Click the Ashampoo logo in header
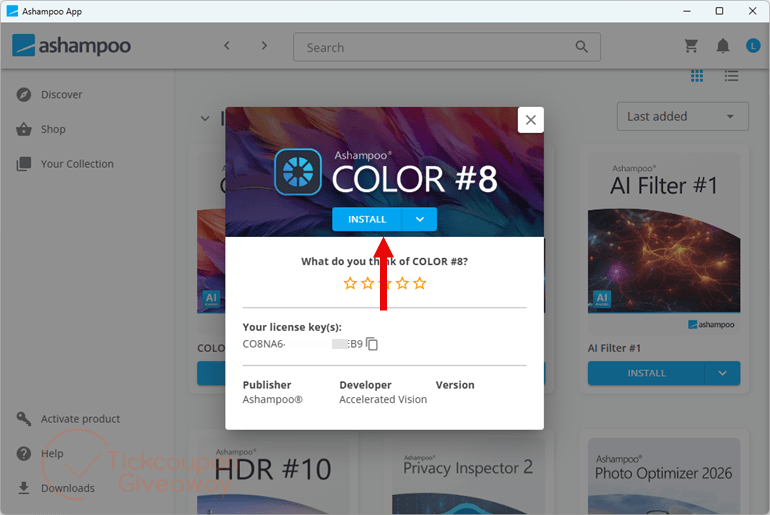770x515 pixels. [x=72, y=46]
